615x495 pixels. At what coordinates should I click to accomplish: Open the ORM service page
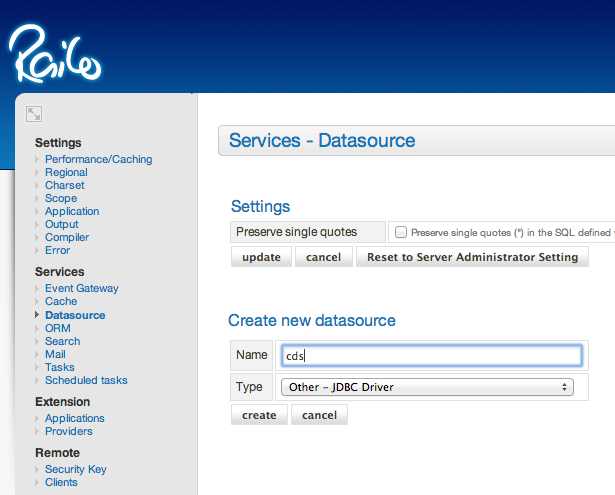(58, 328)
